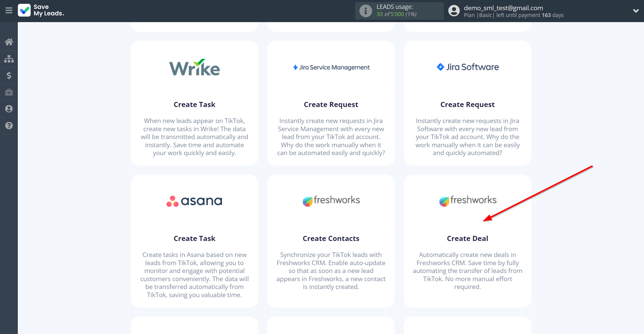This screenshot has width=644, height=334.
Task: Click the Wrike card description text
Action: tap(194, 137)
